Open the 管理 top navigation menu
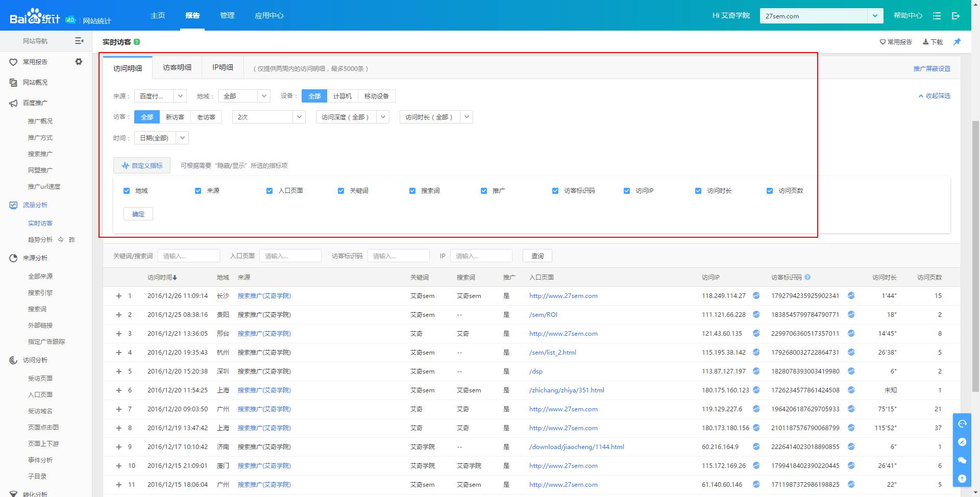 point(227,15)
